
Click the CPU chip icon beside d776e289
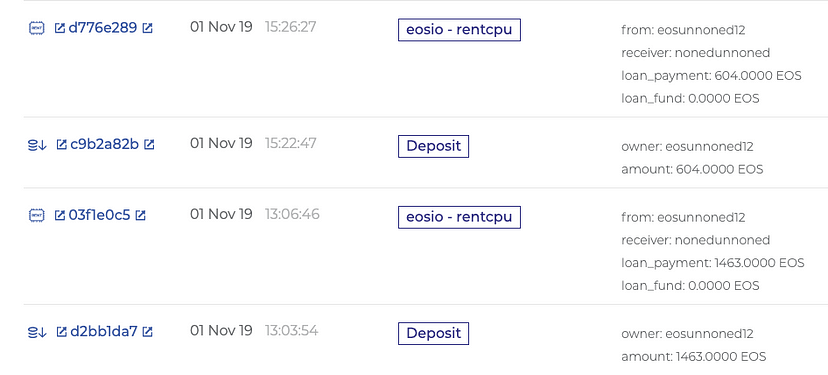(x=36, y=28)
